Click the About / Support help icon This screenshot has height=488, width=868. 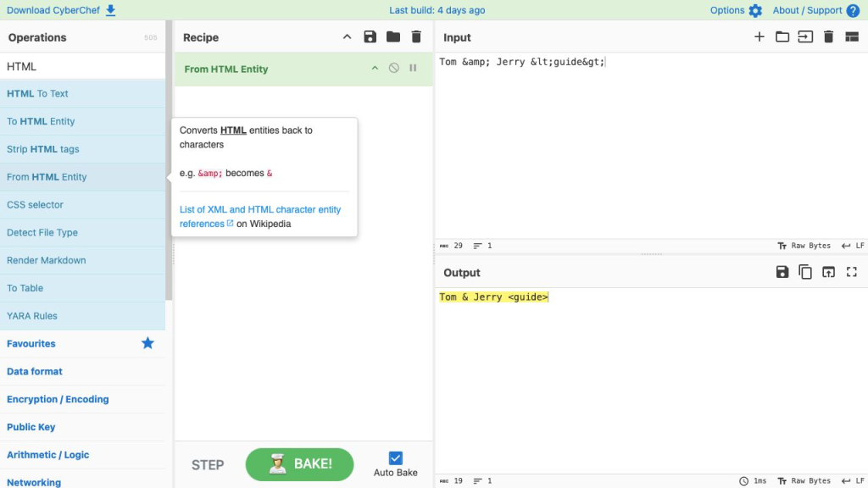(853, 10)
